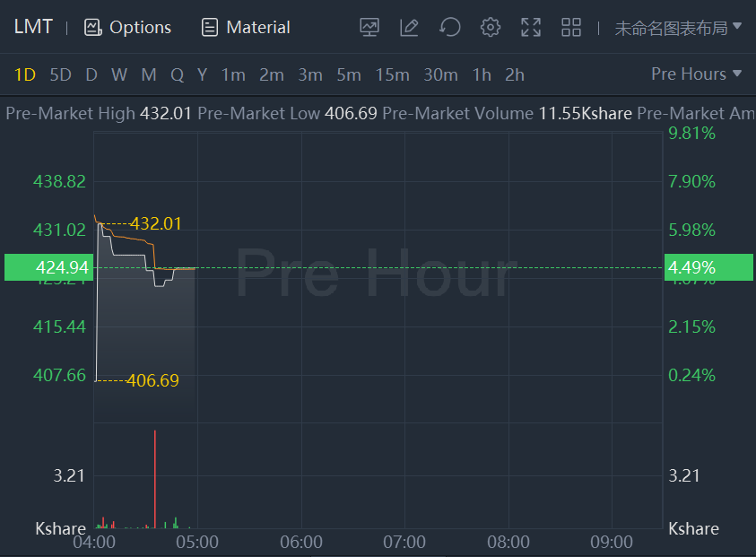Expand chart to fullscreen

[x=531, y=27]
